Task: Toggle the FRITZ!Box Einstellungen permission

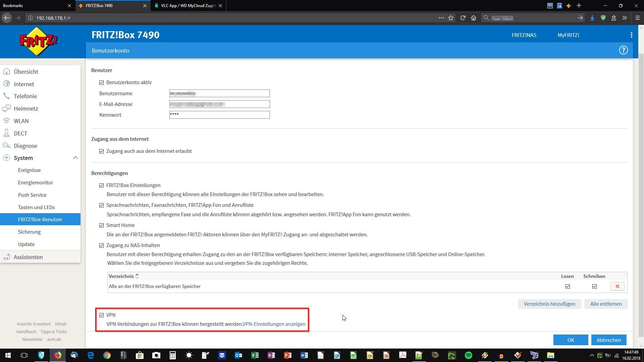Action: [x=101, y=185]
